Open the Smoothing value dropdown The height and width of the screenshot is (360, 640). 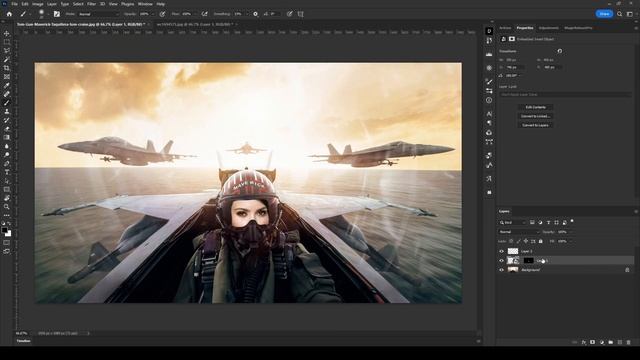click(247, 14)
